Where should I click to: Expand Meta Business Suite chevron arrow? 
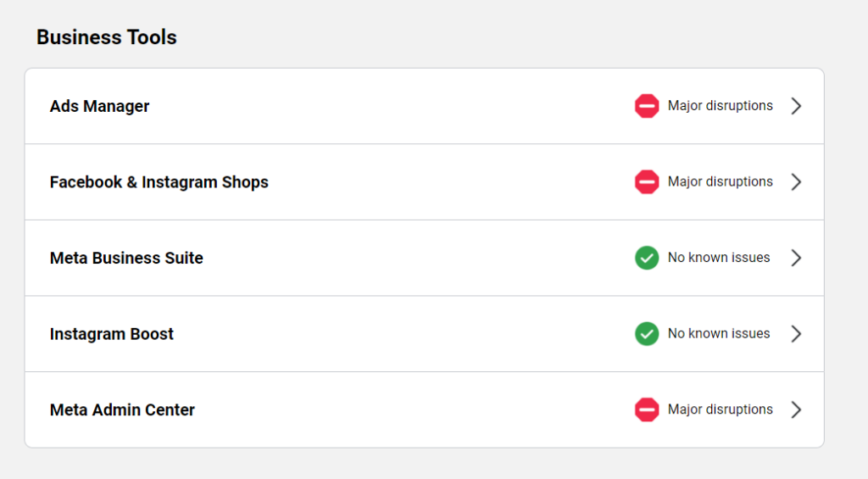pos(796,258)
